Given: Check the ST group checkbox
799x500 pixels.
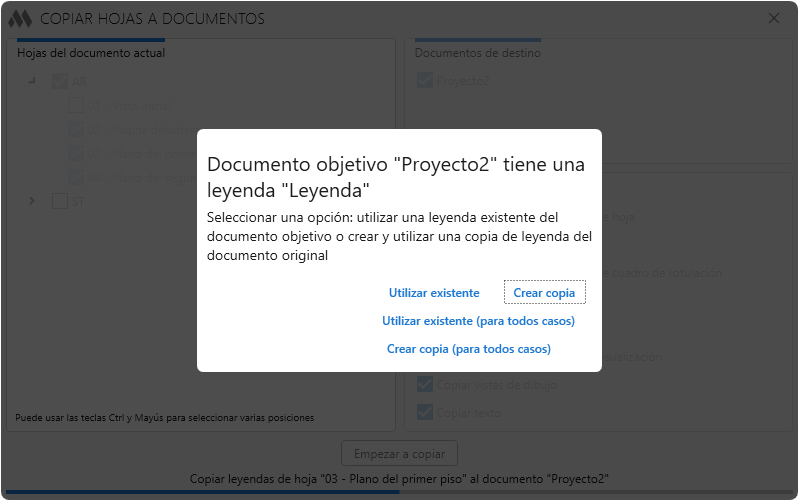Looking at the screenshot, I should 59,201.
